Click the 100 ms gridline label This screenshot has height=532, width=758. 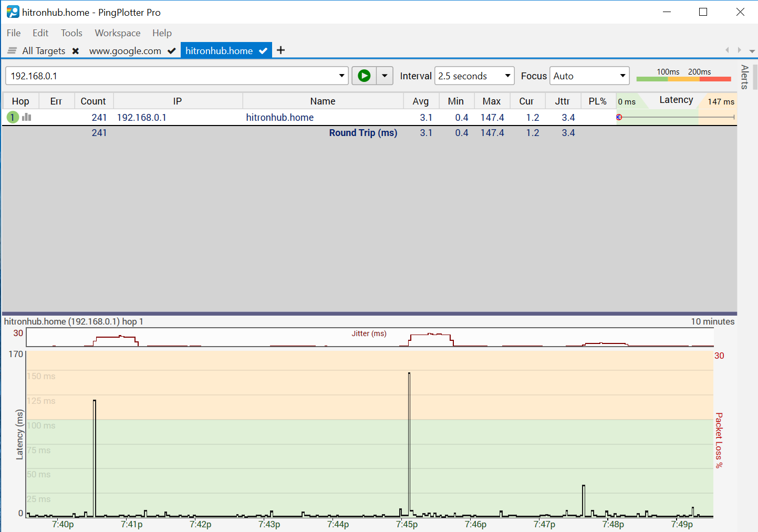(x=41, y=425)
